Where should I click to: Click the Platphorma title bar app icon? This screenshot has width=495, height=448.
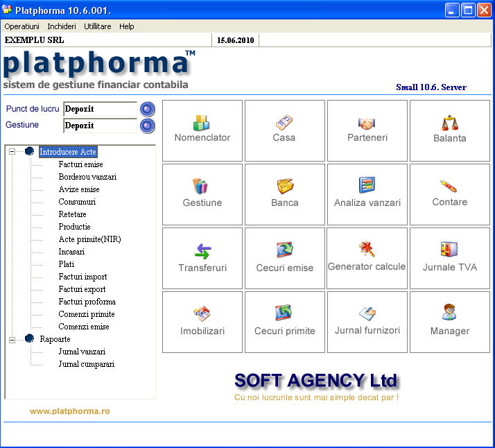pos(7,10)
